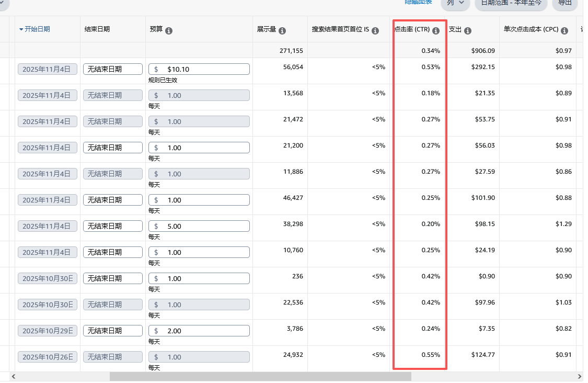Show info for 单次点击成本 (CPC)
Screen dimensions: 588x383
click(x=564, y=31)
